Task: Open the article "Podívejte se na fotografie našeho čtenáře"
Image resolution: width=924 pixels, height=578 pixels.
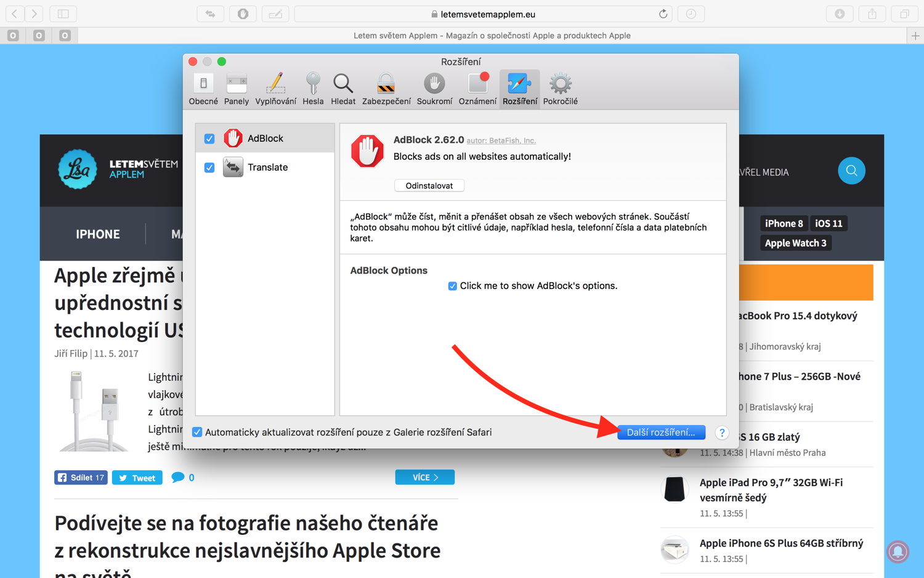Action: 248,550
